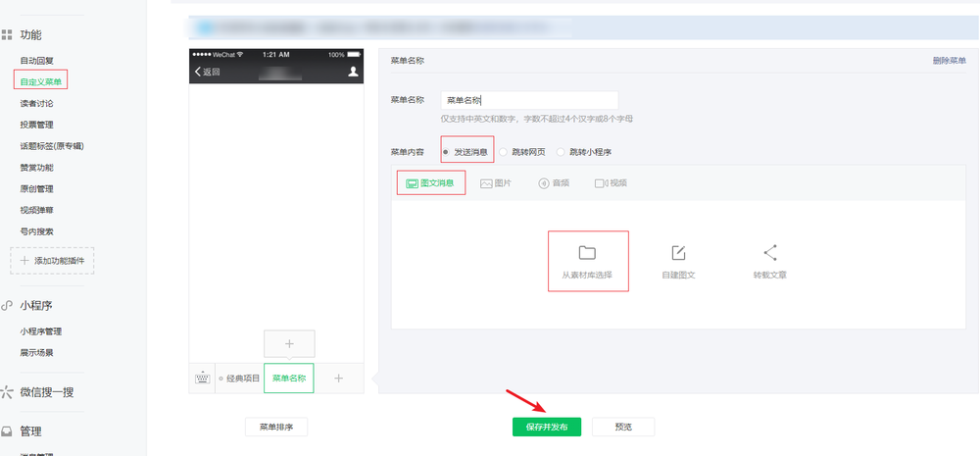
Task: Click the 删除菜单 link
Action: click(949, 61)
